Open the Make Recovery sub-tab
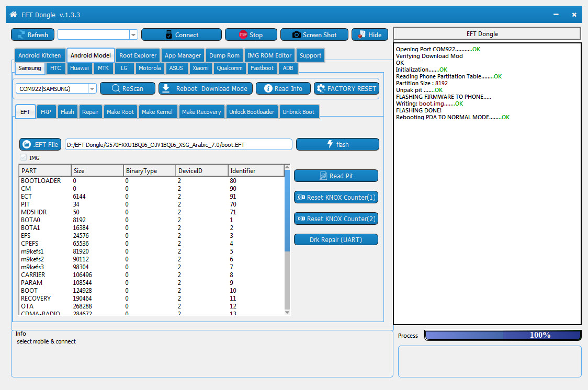588x390 pixels. point(202,112)
